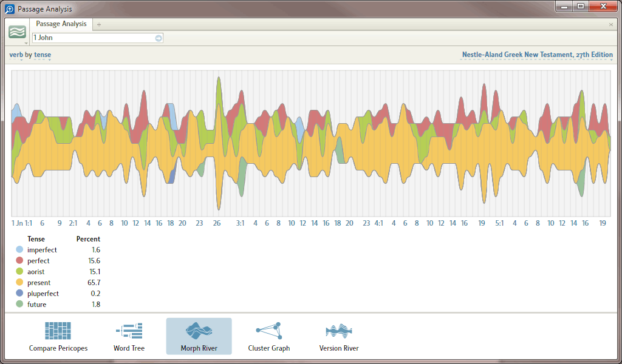Screen dimensions: 622x364
Task: Click the '3:1' chapter axis marker
Action: click(241, 223)
